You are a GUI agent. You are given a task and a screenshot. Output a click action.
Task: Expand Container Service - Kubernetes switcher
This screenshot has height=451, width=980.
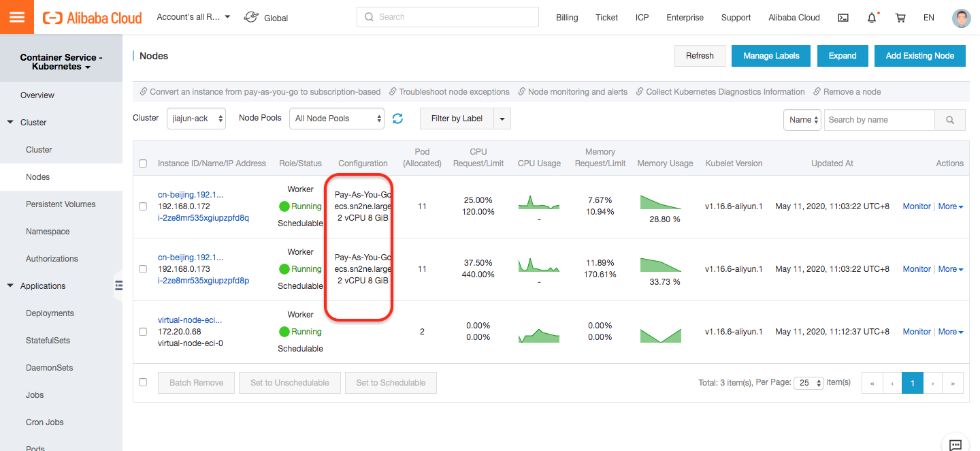[x=61, y=62]
